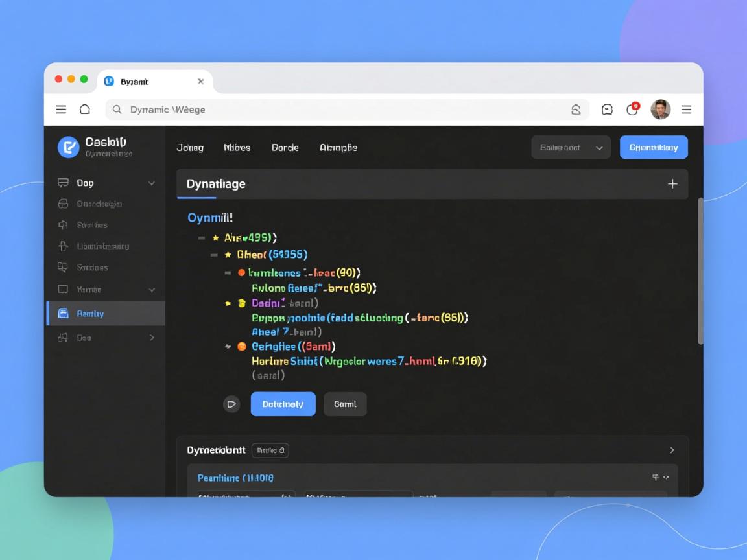The width and height of the screenshot is (747, 560).
Task: Click the plus icon in Dynatliage header
Action: pos(672,184)
